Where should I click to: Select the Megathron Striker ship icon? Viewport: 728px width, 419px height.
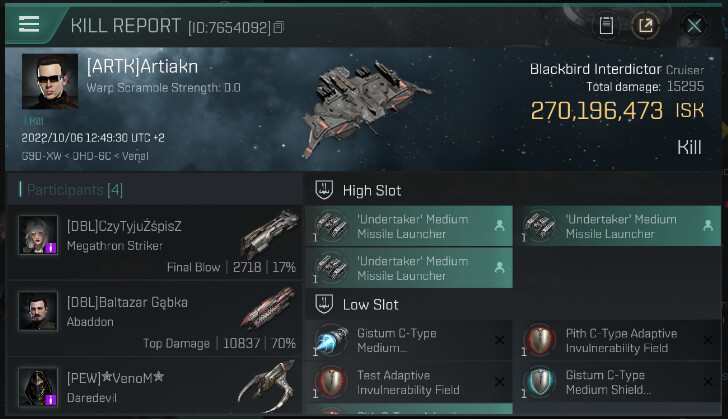point(268,235)
